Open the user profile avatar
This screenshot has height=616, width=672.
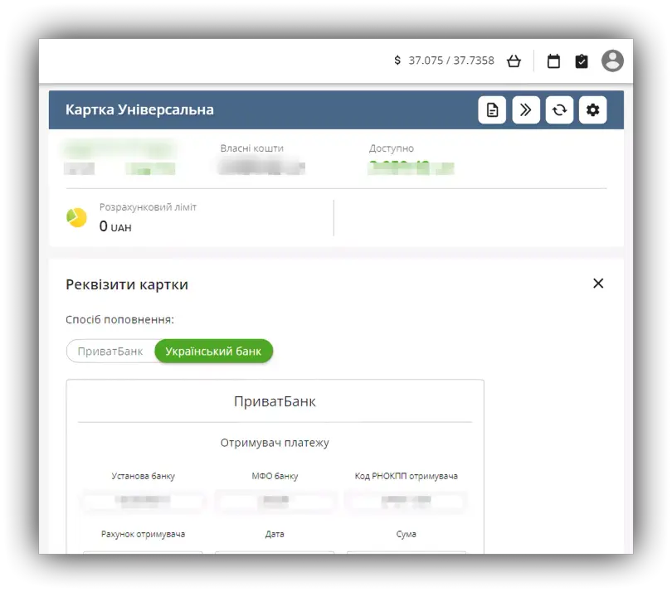coord(612,61)
